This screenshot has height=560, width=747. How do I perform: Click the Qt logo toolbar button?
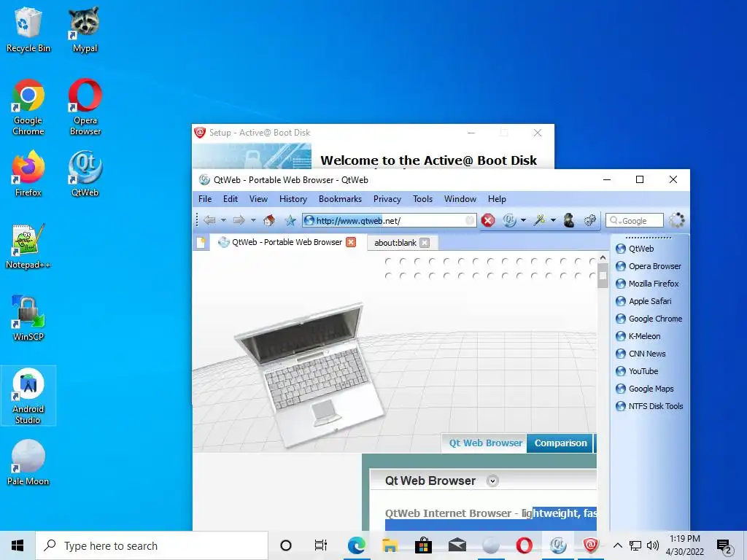pos(509,220)
